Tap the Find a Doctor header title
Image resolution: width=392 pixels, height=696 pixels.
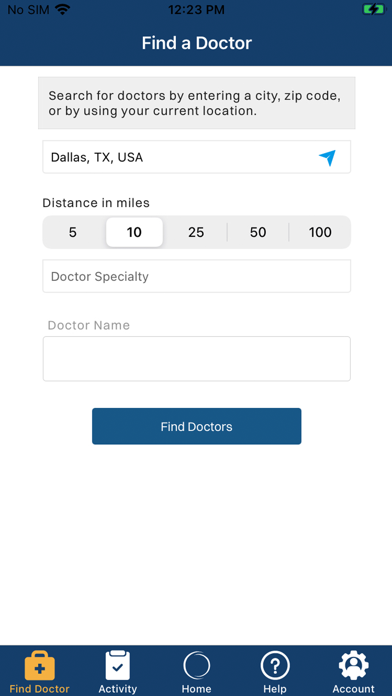tap(197, 43)
